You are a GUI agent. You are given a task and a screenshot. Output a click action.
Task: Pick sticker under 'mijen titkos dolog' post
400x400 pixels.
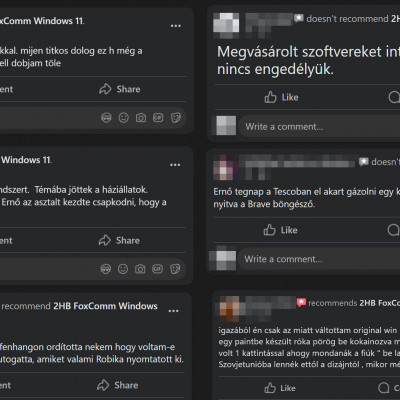[176, 118]
